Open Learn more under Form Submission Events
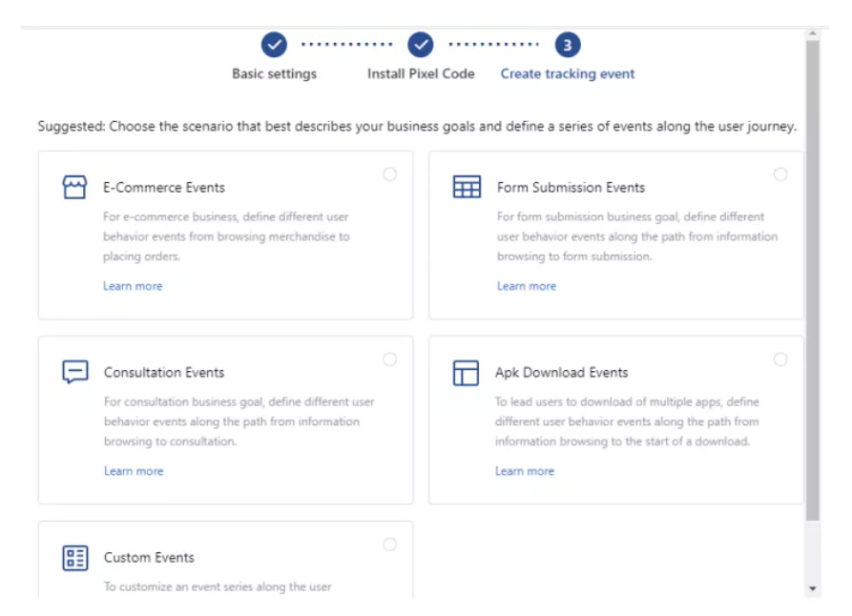This screenshot has height=616, width=852. click(526, 286)
